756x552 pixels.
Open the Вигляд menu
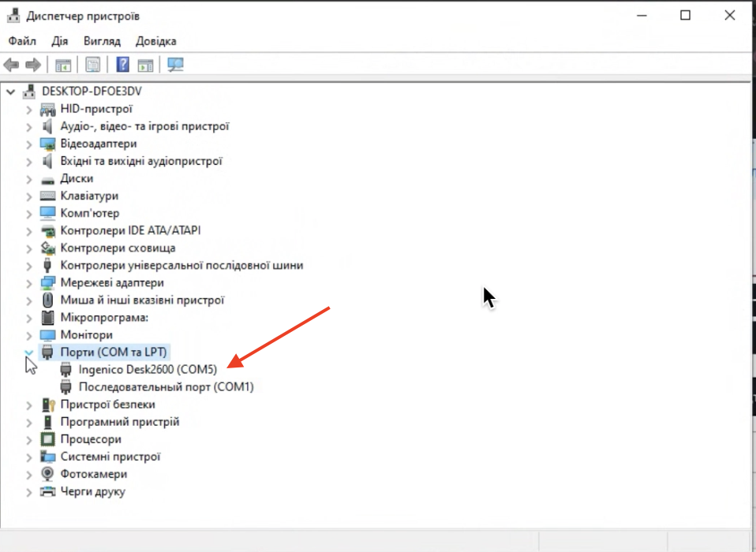(x=102, y=41)
